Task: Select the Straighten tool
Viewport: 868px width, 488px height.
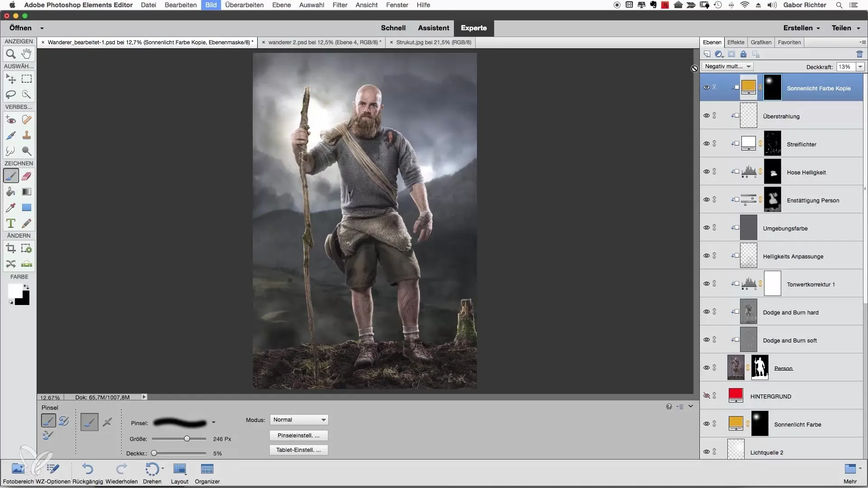Action: pyautogui.click(x=27, y=264)
